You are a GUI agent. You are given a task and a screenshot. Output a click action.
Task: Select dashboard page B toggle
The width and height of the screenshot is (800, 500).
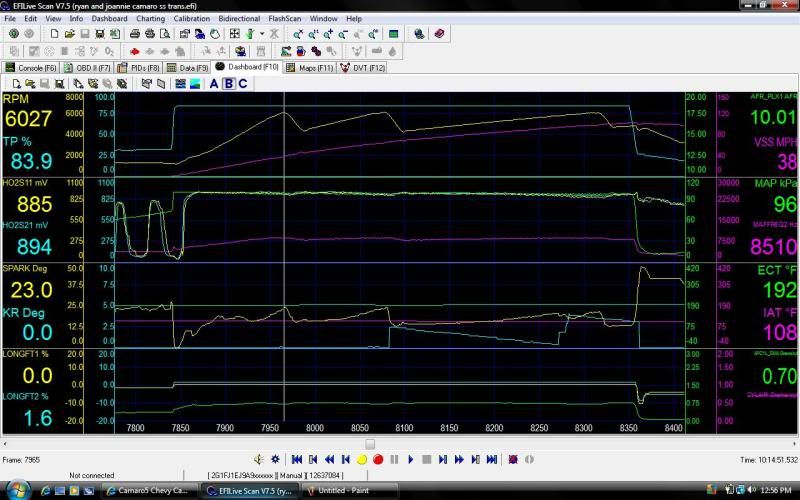(x=228, y=83)
